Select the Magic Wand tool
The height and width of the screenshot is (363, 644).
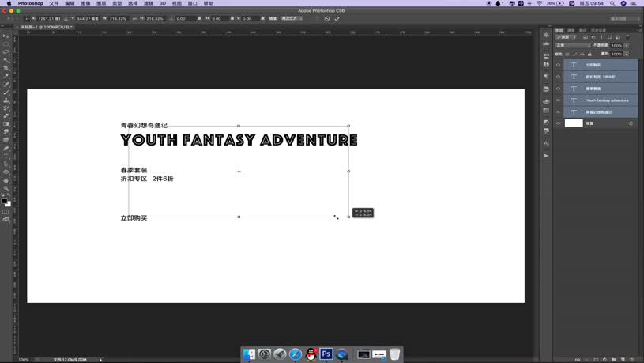6,60
